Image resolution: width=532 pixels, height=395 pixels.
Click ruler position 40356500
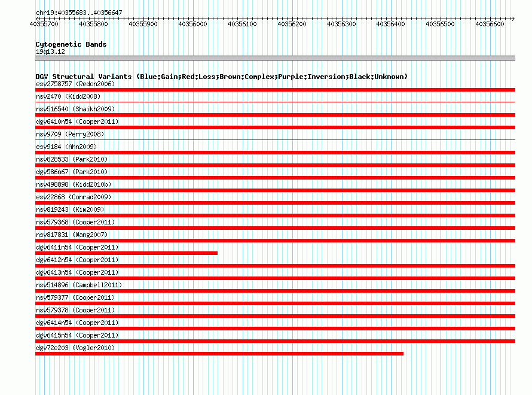[x=440, y=24]
